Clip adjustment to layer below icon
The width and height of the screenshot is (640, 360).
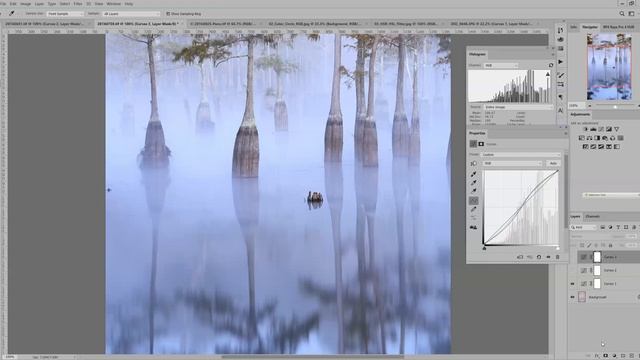point(520,257)
